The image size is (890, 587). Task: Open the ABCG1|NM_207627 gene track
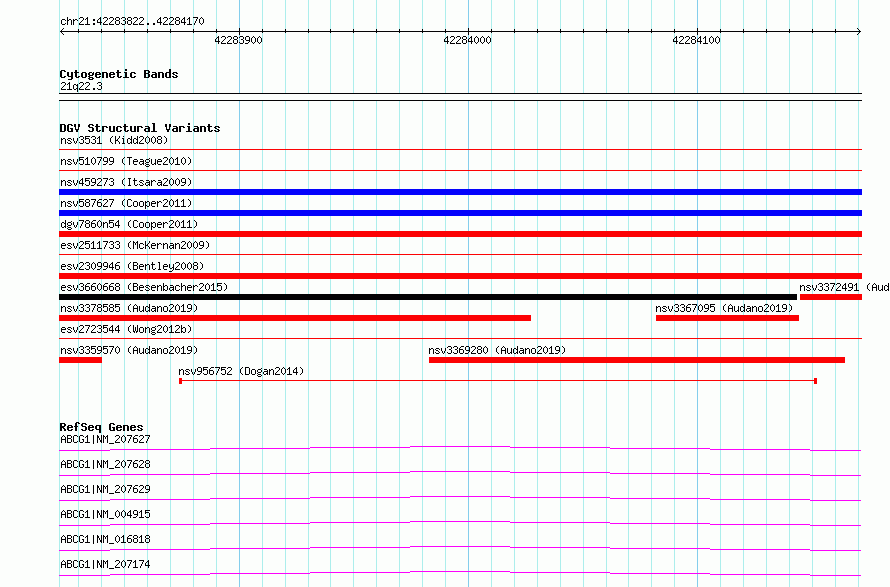[460, 448]
